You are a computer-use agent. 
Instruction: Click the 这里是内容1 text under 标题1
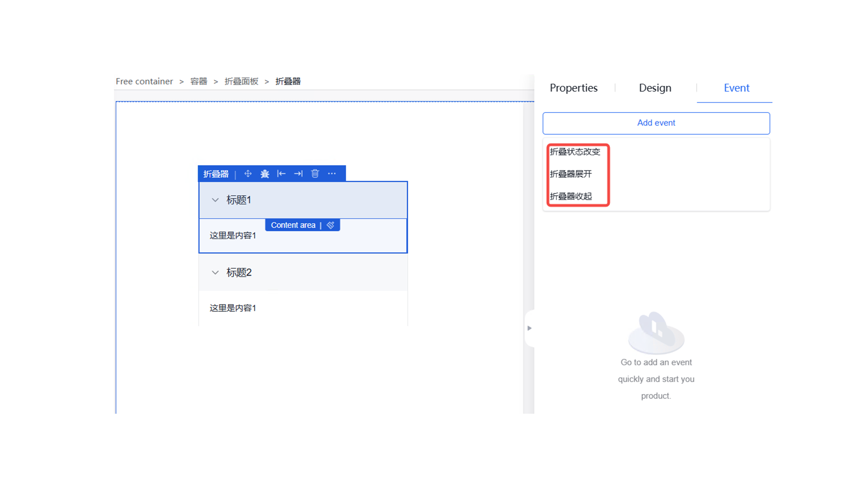point(233,235)
